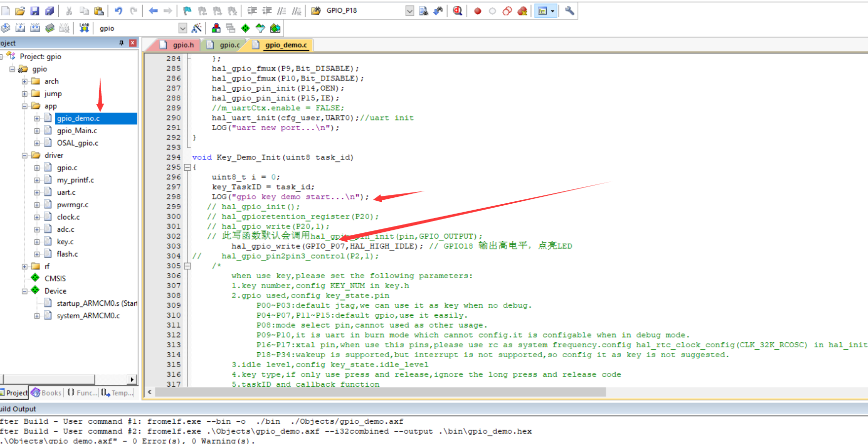Collapse the driver folder

[x=24, y=155]
